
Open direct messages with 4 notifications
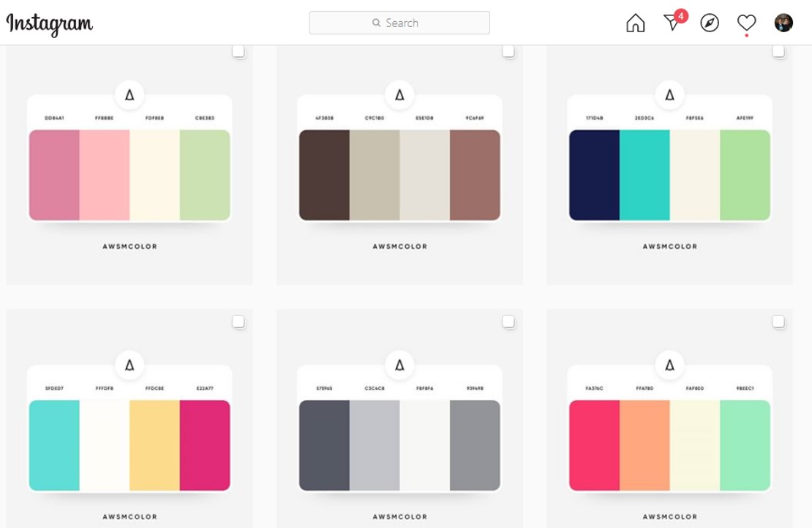[672, 23]
